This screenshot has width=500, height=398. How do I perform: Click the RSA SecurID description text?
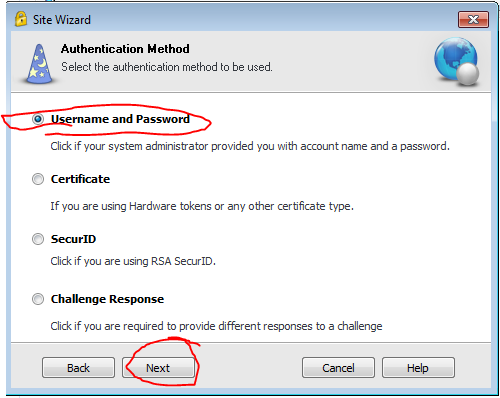(133, 261)
